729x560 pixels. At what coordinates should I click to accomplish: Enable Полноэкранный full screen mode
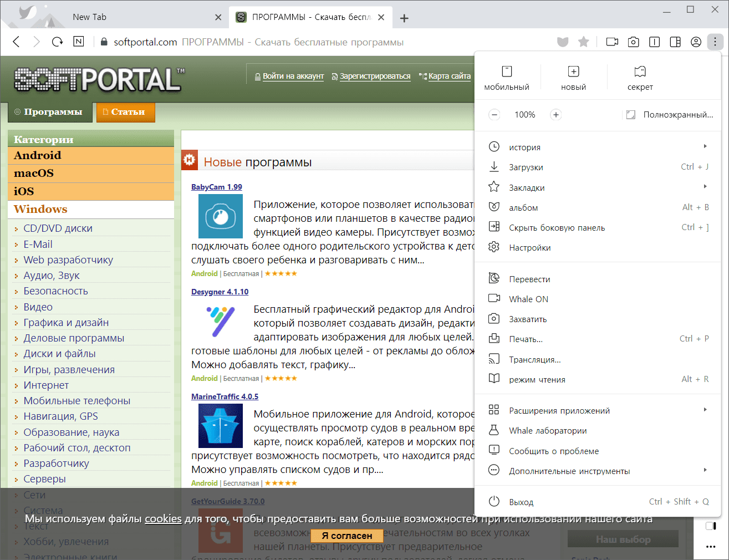click(x=669, y=115)
